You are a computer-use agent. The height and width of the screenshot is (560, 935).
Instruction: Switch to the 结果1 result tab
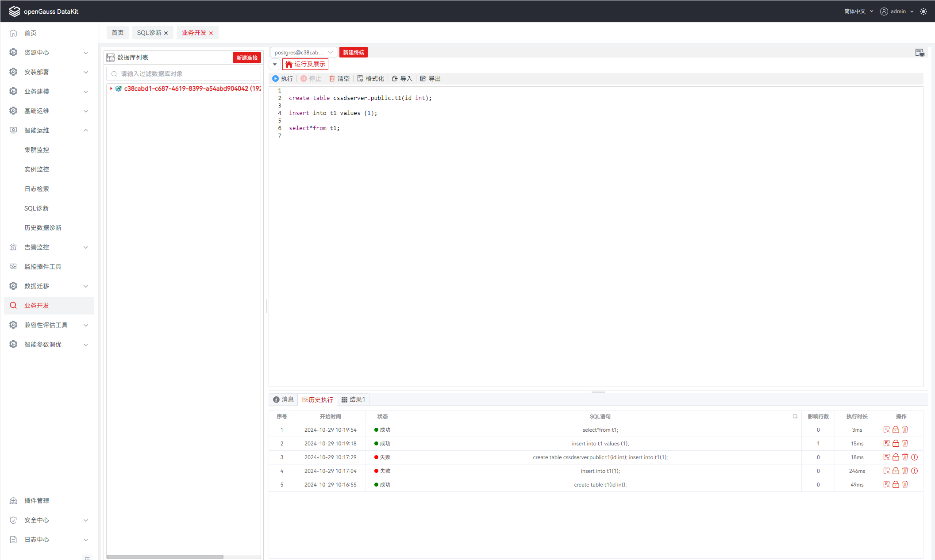click(353, 399)
